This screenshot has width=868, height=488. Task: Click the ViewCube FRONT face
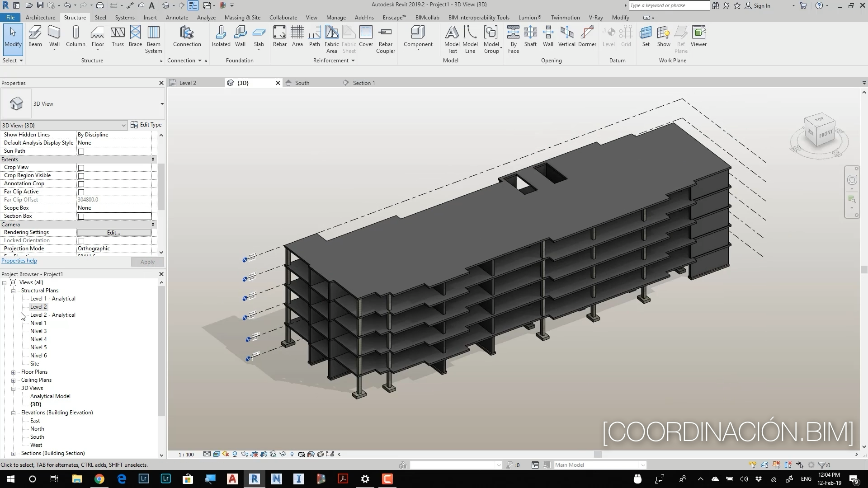tap(825, 134)
